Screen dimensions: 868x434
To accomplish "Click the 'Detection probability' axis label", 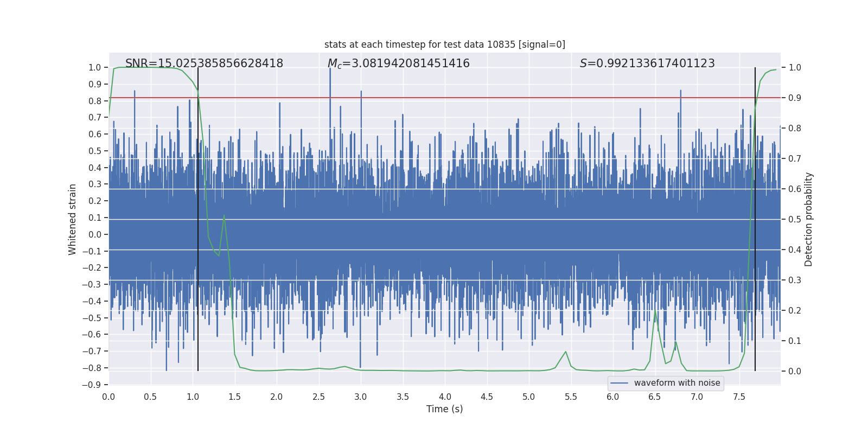I will click(x=809, y=219).
